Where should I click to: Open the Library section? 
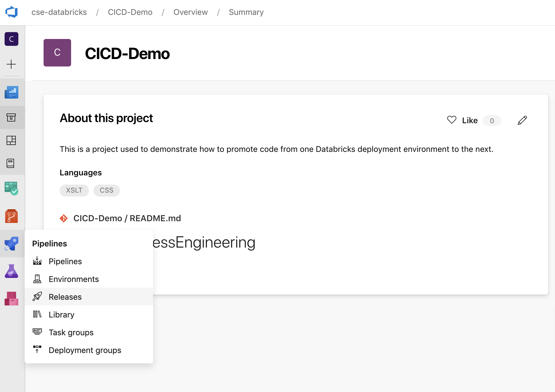[61, 314]
